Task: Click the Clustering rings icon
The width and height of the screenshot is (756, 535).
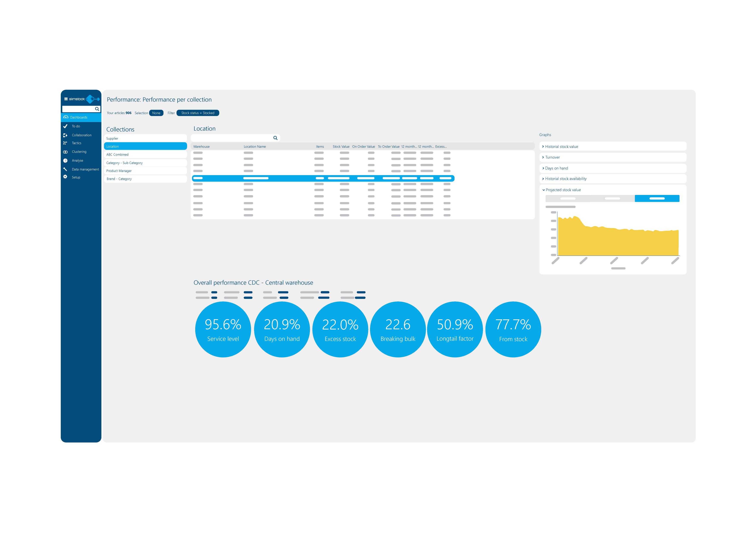Action: [65, 152]
